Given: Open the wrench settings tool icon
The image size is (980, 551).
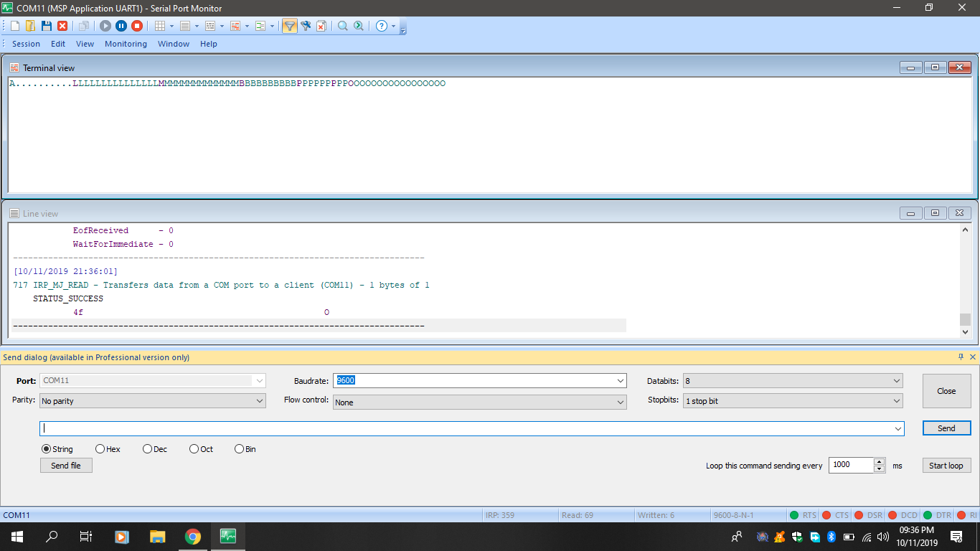Looking at the screenshot, I should tap(306, 26).
